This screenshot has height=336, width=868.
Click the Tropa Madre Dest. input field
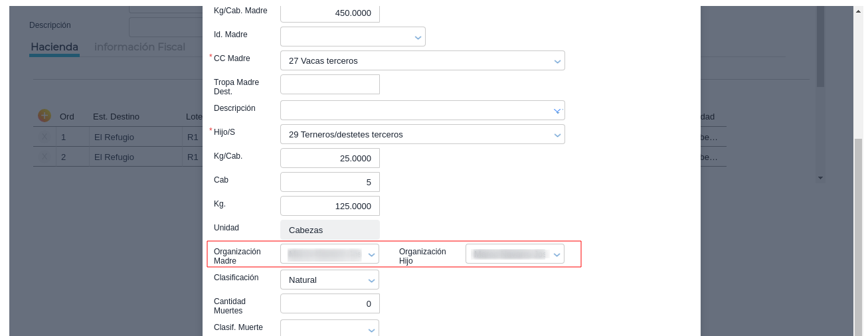click(330, 84)
